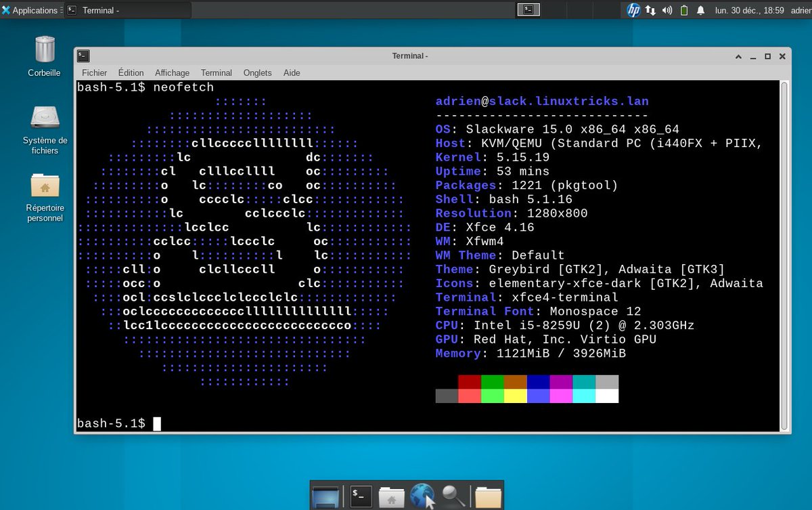Click the HP tray icon
Image resolution: width=812 pixels, height=510 pixels.
[633, 10]
